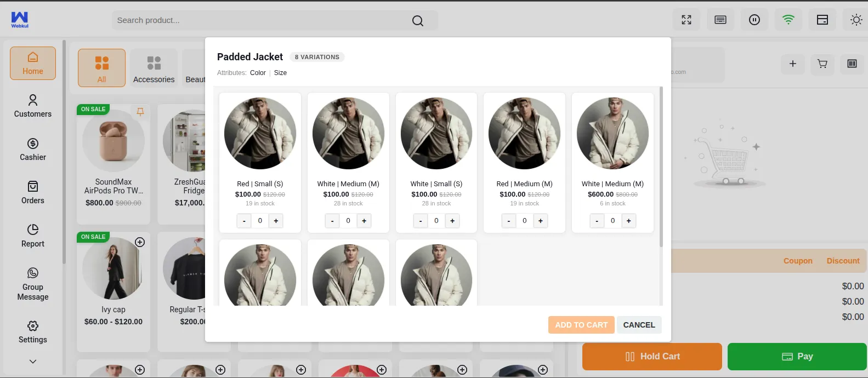Click '19 in stock' under Red | Small (S)
868x378 pixels.
click(x=260, y=204)
